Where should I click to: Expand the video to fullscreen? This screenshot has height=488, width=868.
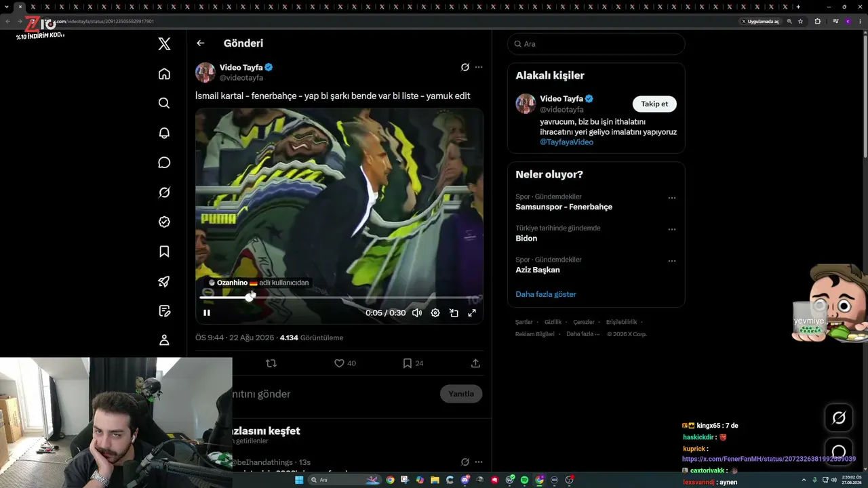472,312
